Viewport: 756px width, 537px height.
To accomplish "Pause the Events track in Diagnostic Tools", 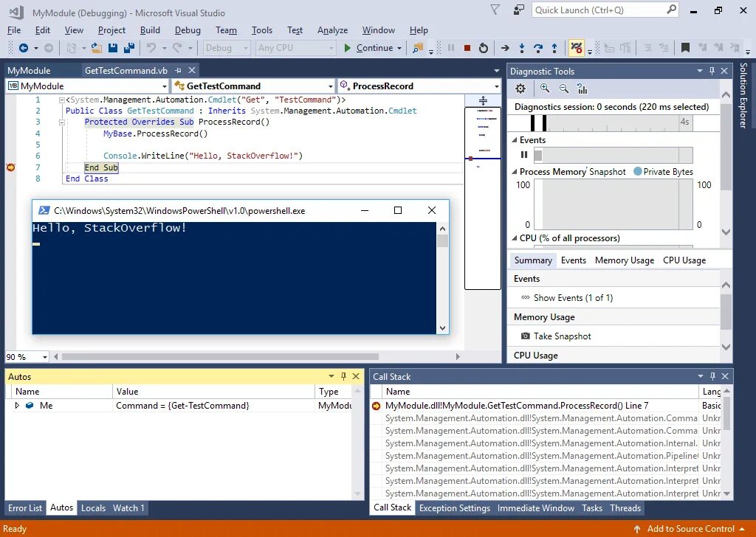I will pos(524,155).
